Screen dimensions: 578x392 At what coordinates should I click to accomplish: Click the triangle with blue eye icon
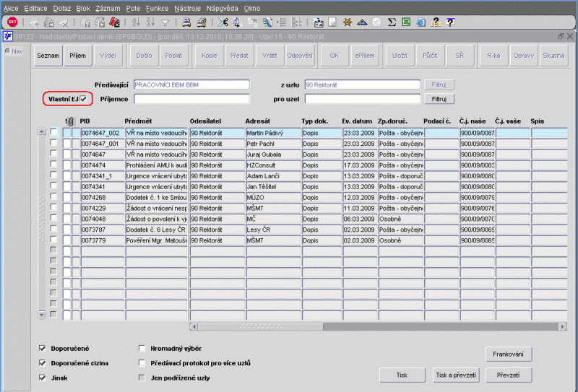click(362, 22)
